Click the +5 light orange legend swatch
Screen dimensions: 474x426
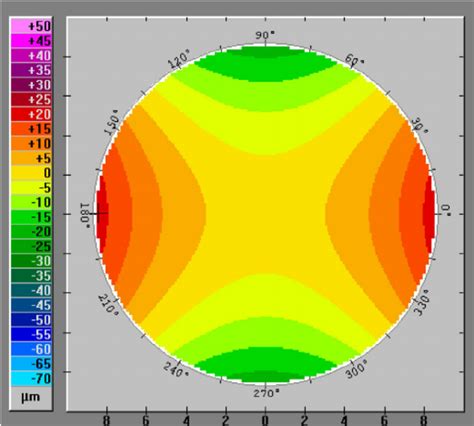tap(31, 158)
